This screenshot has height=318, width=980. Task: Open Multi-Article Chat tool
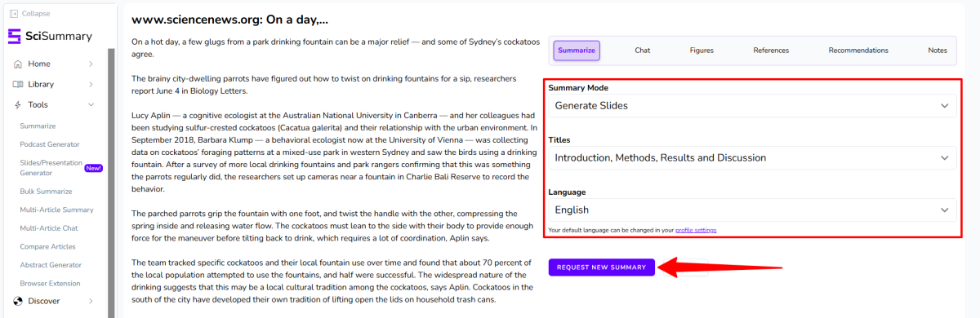pyautogui.click(x=49, y=228)
